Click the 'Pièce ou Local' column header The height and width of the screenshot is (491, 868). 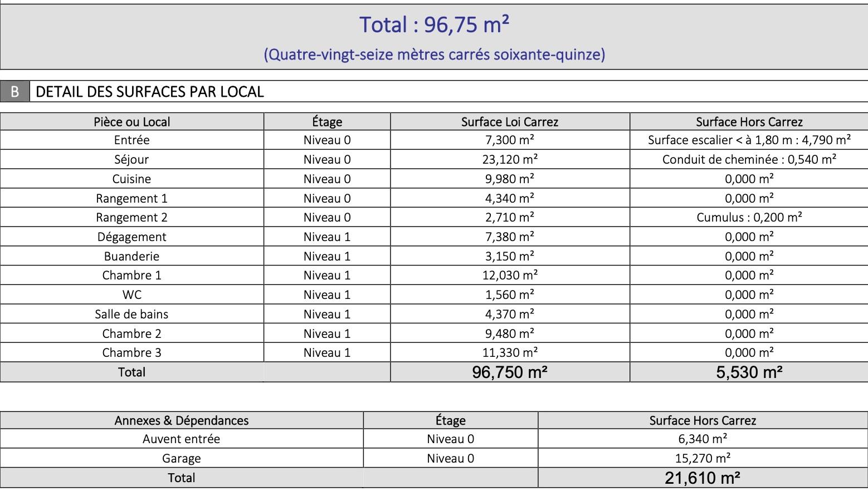(132, 122)
